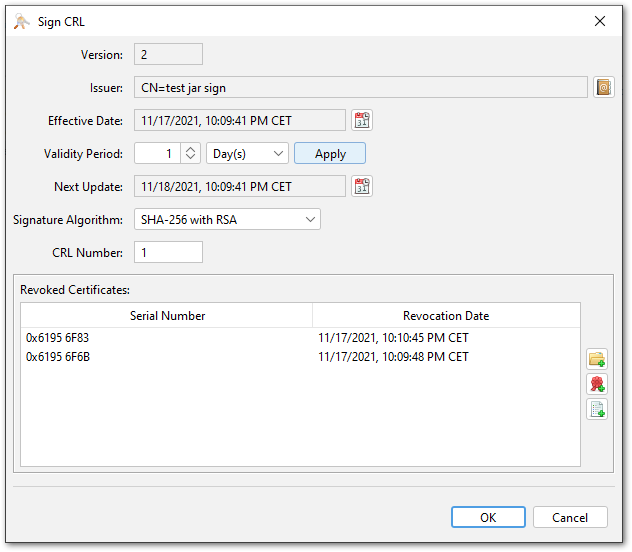Click into the CRL Number field
Viewport: 632px width, 552px height.
168,253
